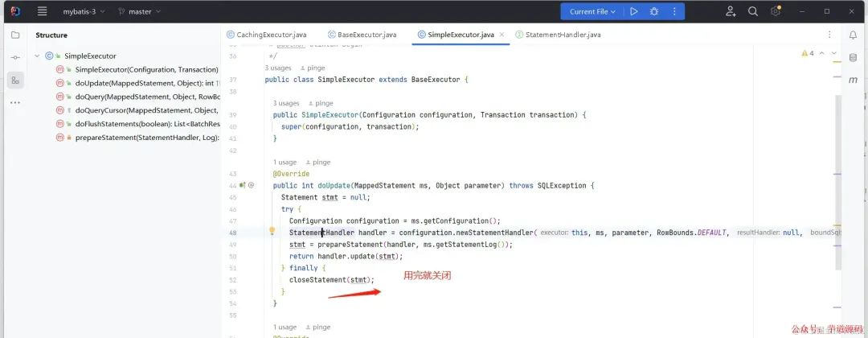Click prepareStatement call on line 49
The image size is (868, 338).
pyautogui.click(x=350, y=245)
